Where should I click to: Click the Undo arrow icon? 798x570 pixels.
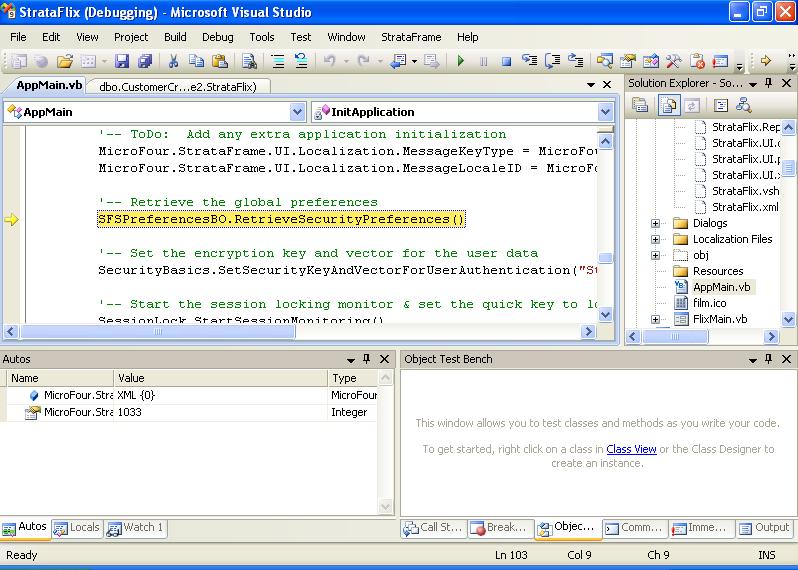click(329, 61)
